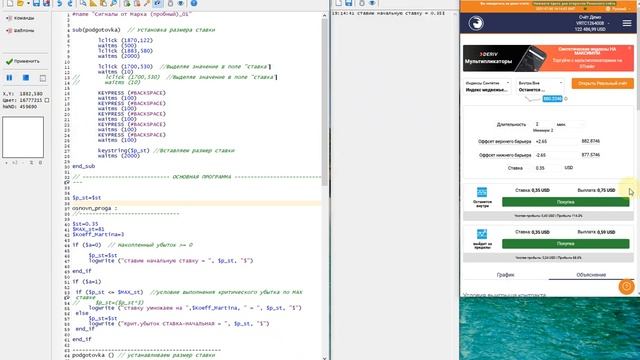640x360 pixels.
Task: Click the end_sub line in code editor
Action: 84,166
